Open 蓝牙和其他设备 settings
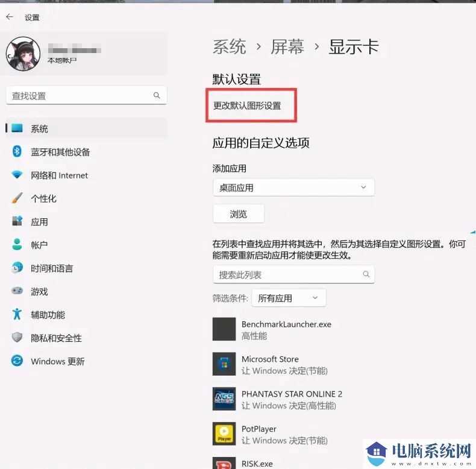 click(86, 151)
